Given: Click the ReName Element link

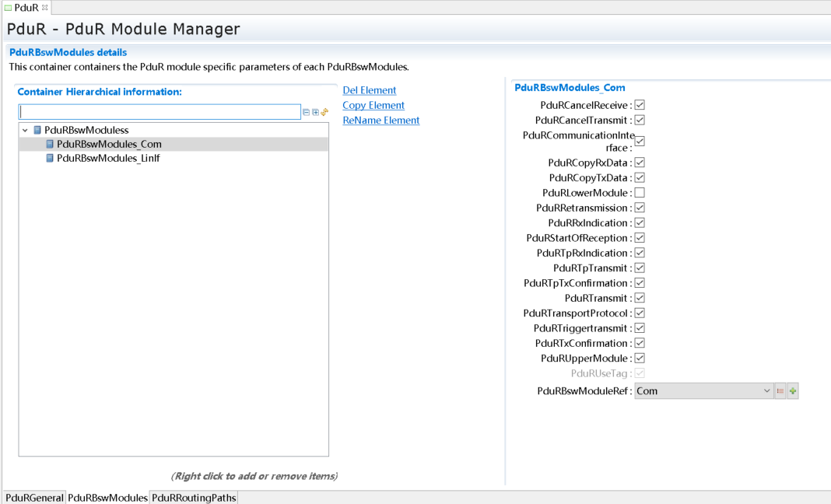Looking at the screenshot, I should [x=380, y=121].
